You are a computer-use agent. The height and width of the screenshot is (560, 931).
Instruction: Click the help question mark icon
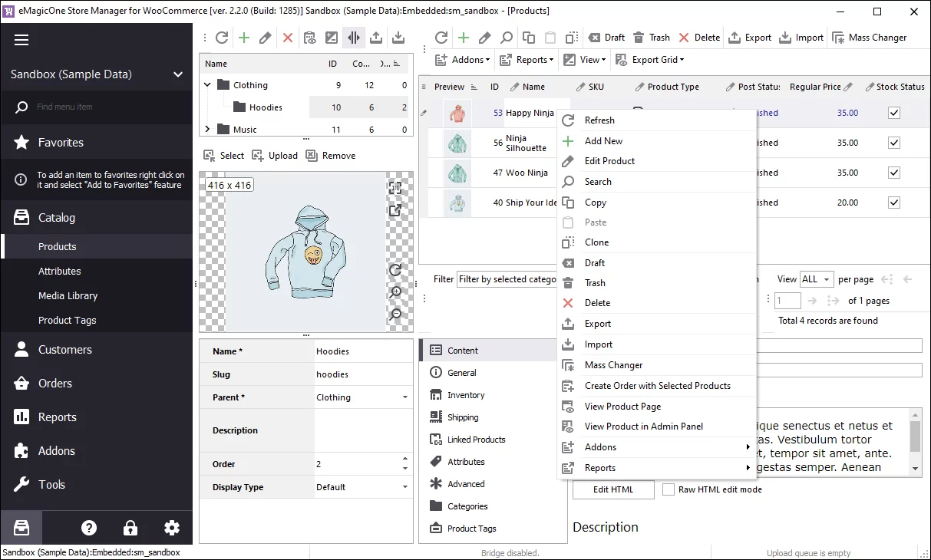point(89,528)
